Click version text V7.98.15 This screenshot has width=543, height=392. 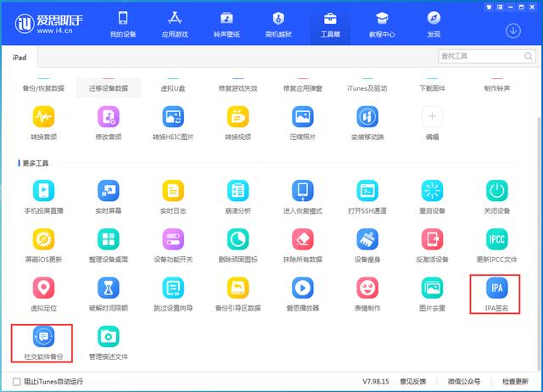click(376, 382)
